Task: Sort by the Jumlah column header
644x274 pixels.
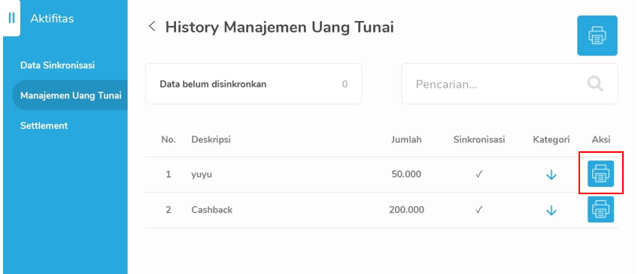Action: pyautogui.click(x=406, y=140)
